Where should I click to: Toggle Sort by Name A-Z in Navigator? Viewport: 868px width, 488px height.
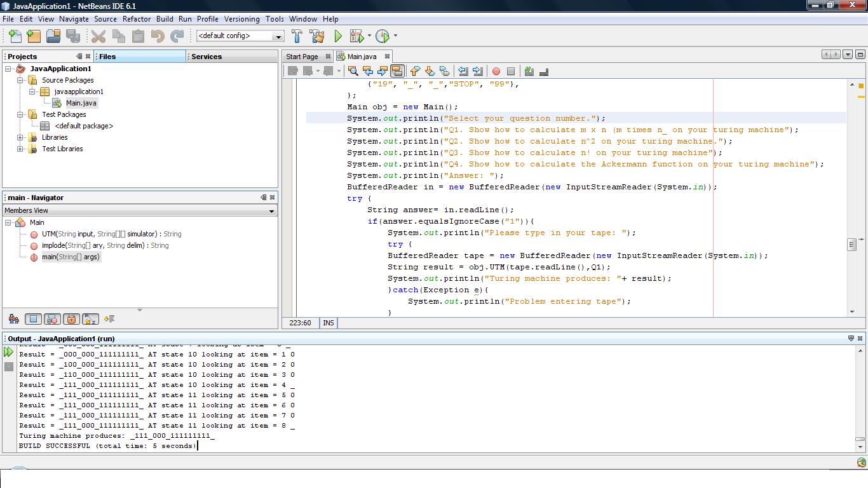(90, 319)
